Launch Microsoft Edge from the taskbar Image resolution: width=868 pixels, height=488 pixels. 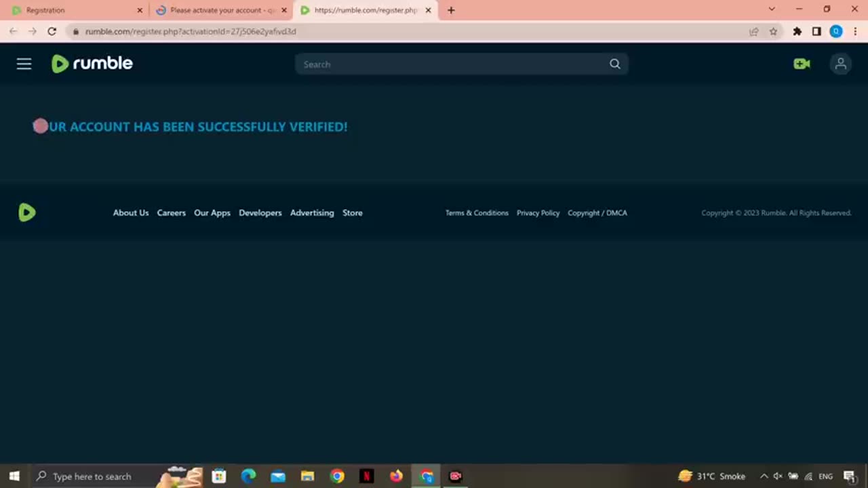coord(248,476)
